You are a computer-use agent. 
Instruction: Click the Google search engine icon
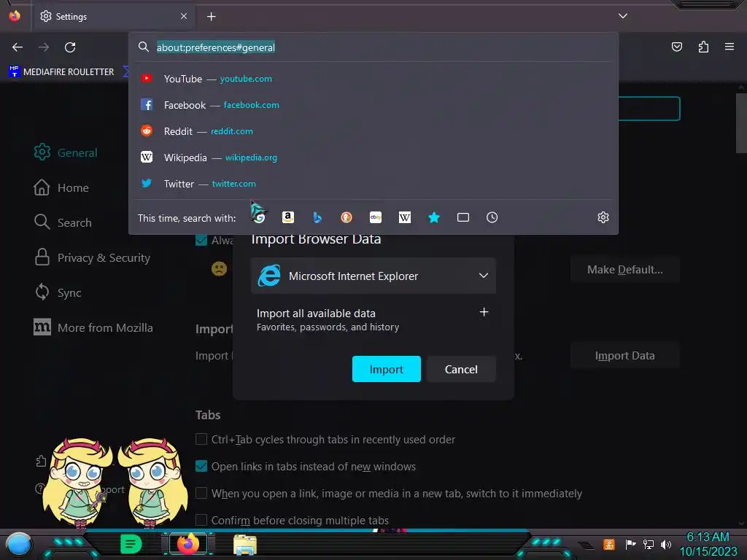pyautogui.click(x=259, y=217)
